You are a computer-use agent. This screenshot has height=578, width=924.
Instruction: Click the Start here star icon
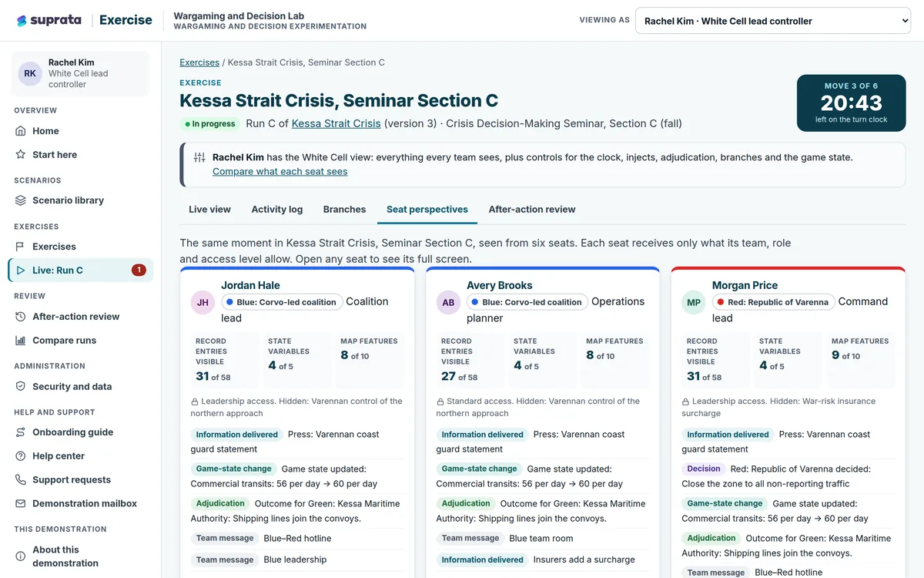(x=21, y=155)
